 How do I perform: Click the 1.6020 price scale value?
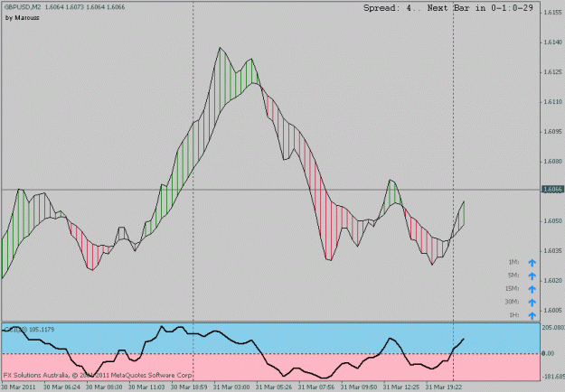553,280
